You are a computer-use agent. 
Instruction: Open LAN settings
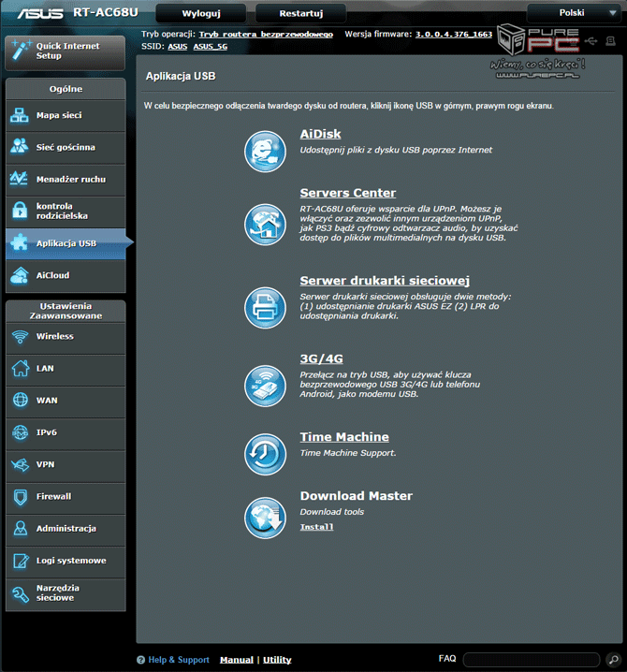[66, 369]
